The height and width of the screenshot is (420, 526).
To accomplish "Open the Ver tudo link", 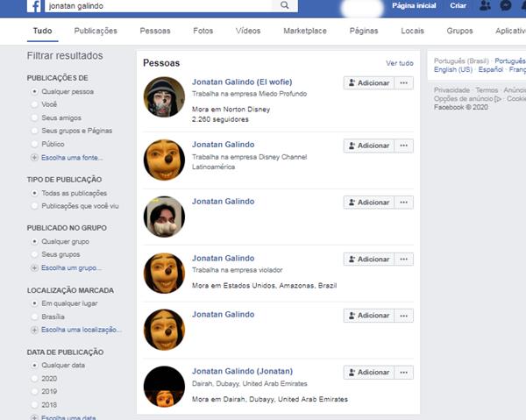I will coord(400,63).
